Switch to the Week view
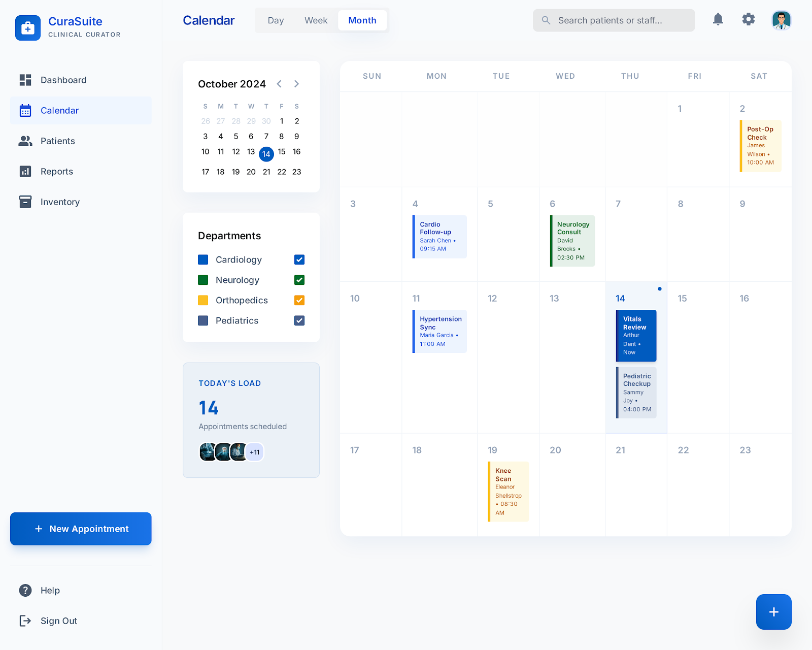 [316, 20]
